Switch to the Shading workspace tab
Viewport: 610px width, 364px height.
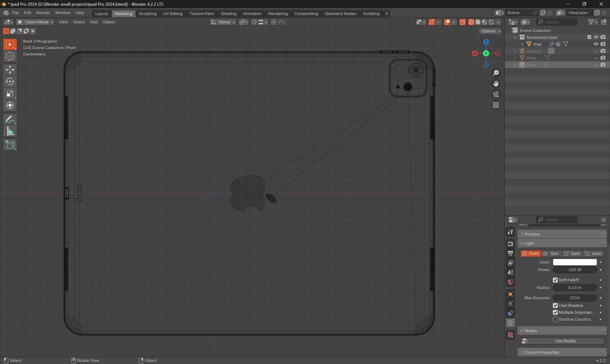[x=228, y=13]
